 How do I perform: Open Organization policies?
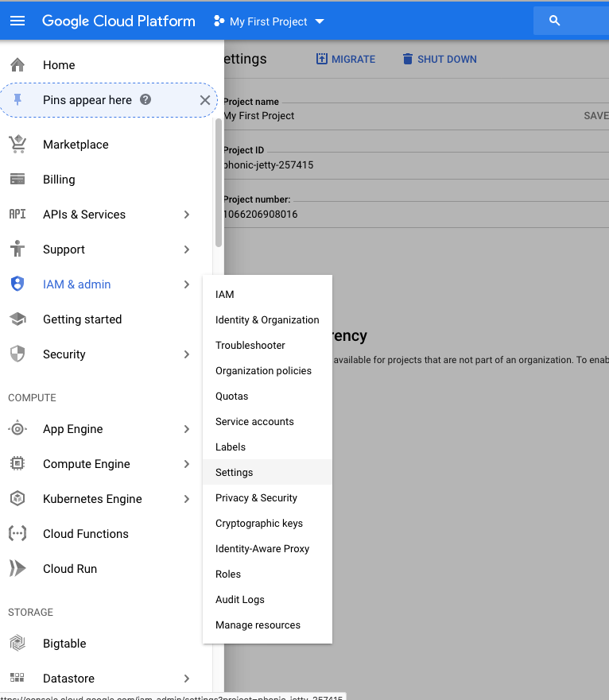[267, 370]
